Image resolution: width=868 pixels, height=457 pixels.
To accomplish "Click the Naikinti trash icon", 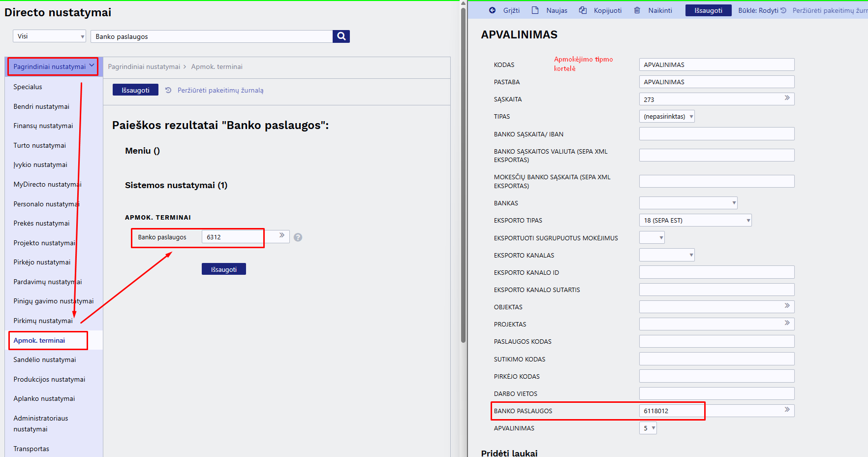I will (637, 10).
